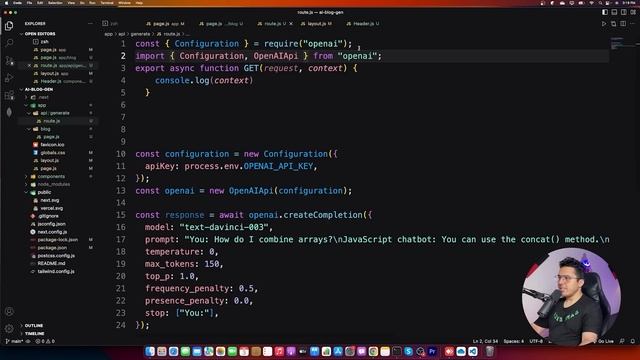Viewport: 640px width, 360px height.
Task: Switch to the page.js app tab
Action: tap(165, 24)
